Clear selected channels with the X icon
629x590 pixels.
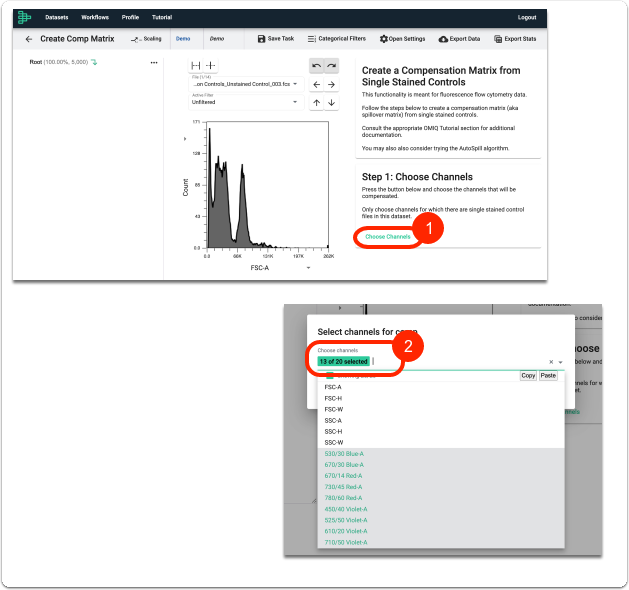tap(551, 362)
